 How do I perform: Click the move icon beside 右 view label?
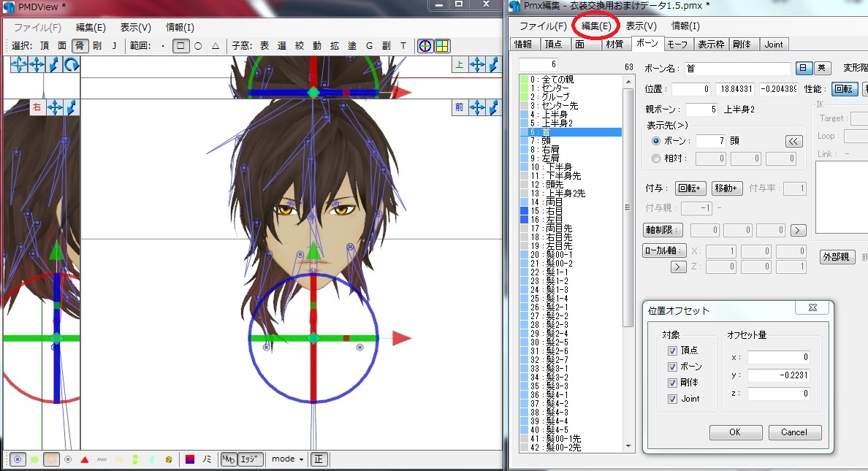55,107
